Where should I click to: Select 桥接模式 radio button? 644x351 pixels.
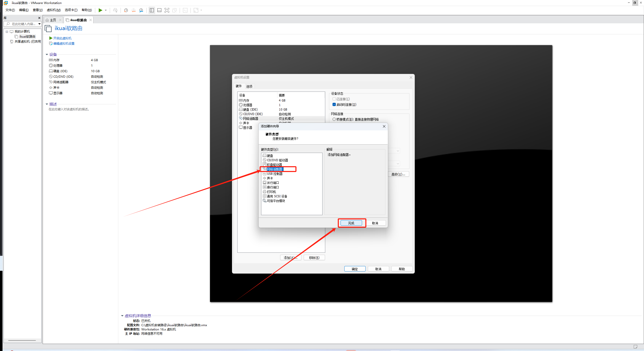[334, 119]
